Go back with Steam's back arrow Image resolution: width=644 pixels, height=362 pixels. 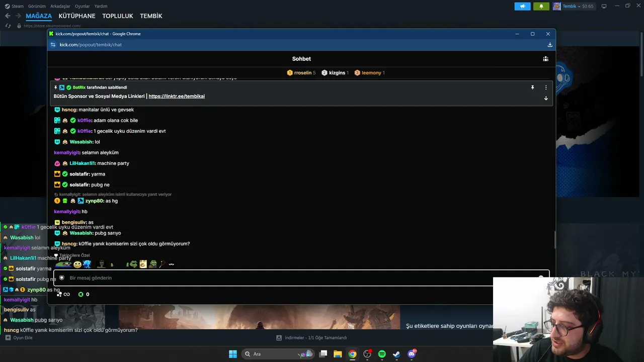pos(8,16)
